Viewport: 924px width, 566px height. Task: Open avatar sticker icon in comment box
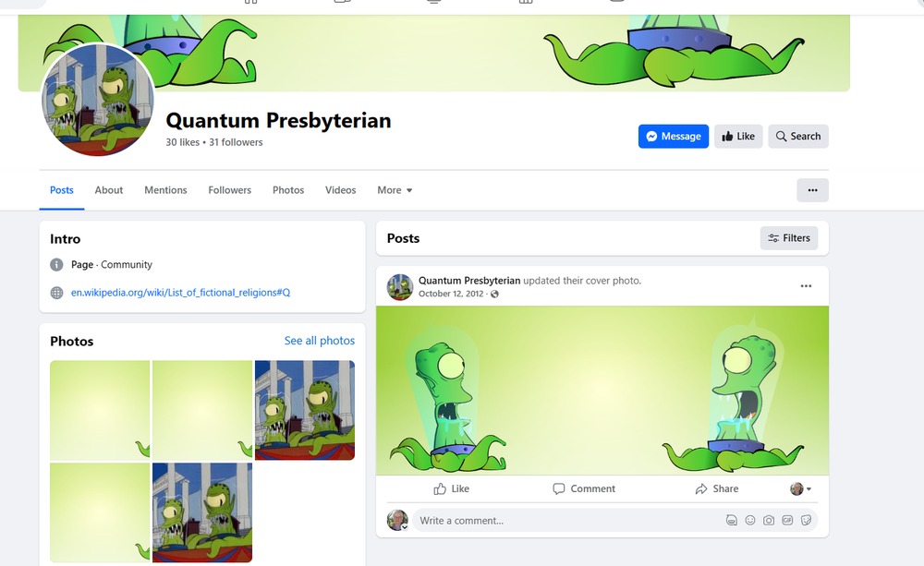click(731, 520)
